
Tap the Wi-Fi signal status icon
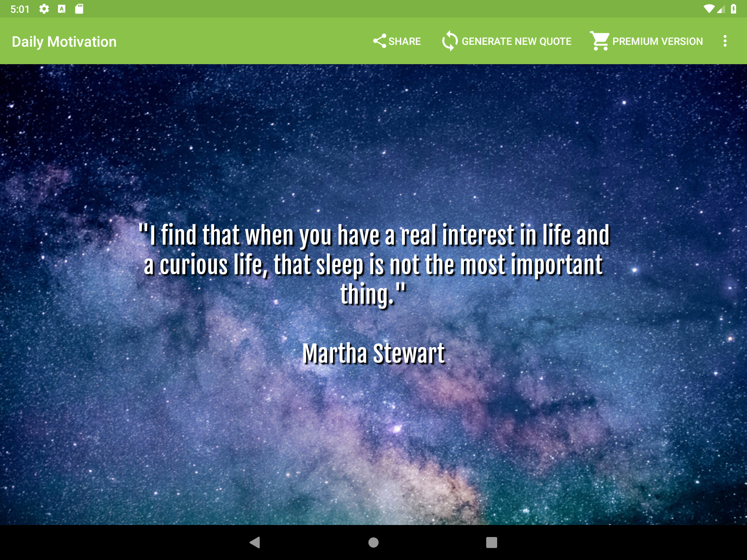pyautogui.click(x=709, y=9)
